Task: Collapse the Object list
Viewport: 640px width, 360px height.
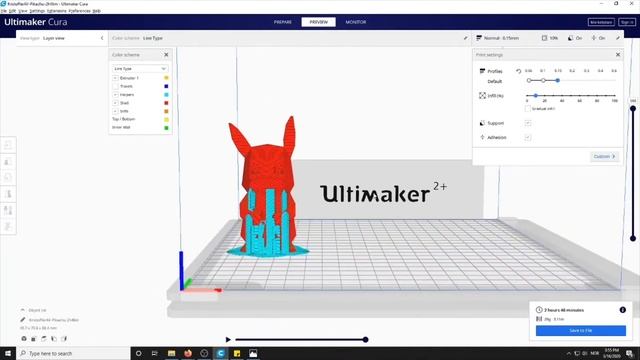Action: 22,310
